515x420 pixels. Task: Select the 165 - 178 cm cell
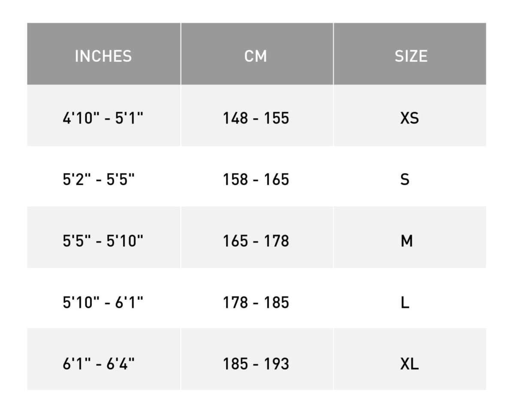tap(256, 241)
